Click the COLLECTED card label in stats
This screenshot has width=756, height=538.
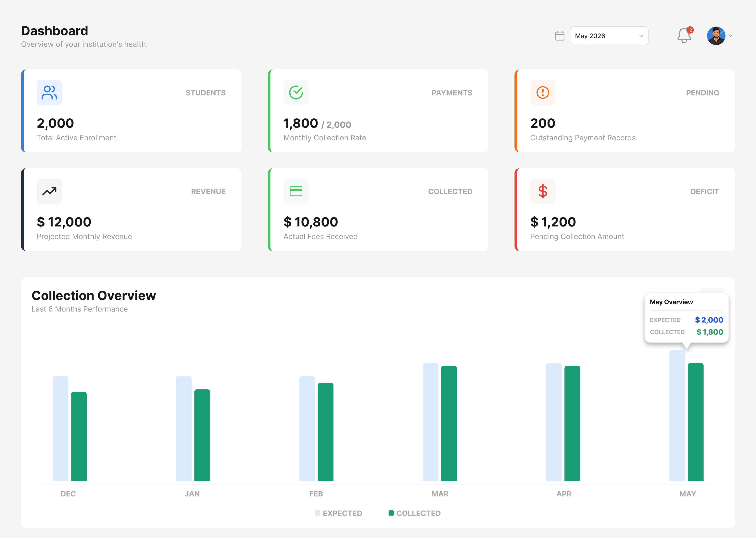[x=450, y=191]
